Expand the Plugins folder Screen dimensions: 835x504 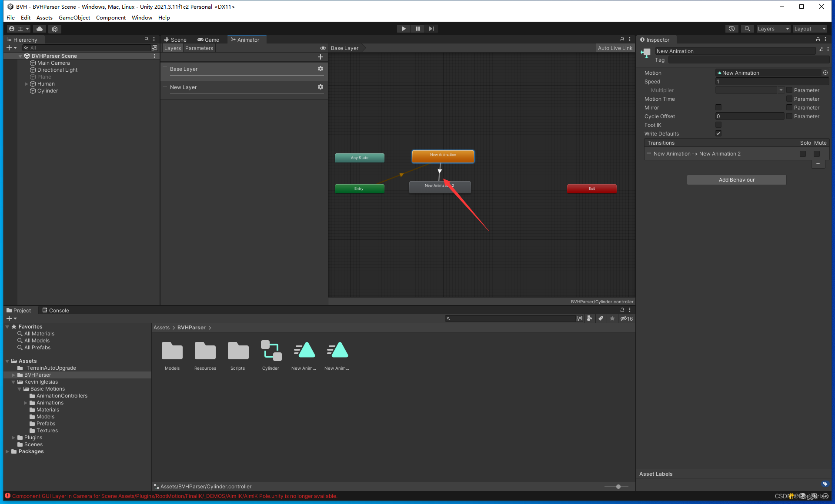(13, 438)
